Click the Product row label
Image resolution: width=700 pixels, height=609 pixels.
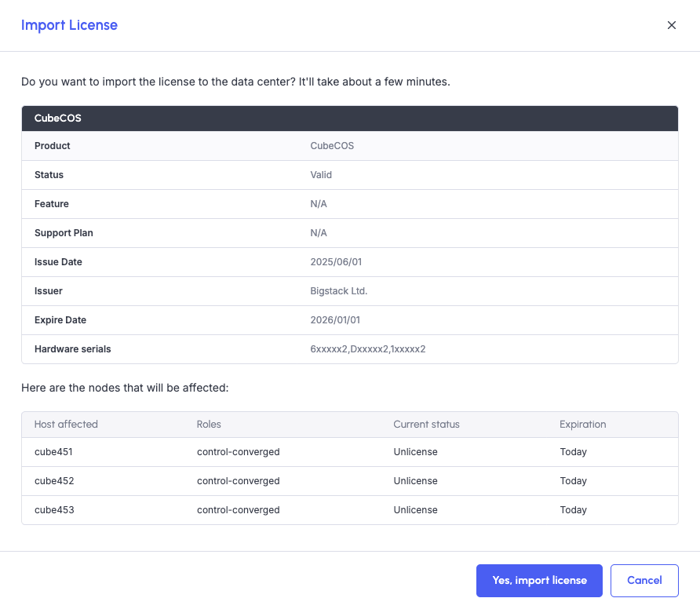coord(53,146)
